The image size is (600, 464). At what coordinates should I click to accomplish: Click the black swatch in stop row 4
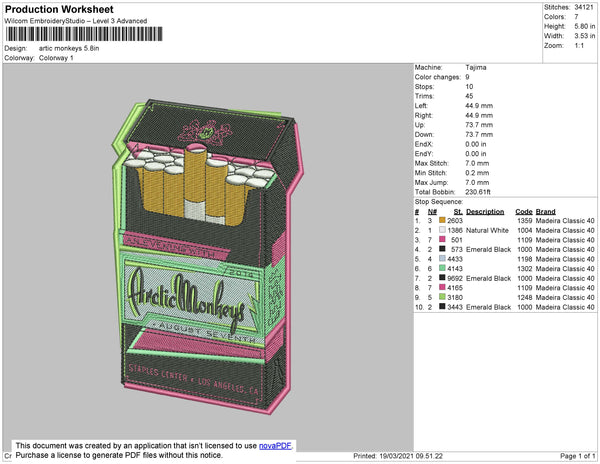tap(442, 249)
